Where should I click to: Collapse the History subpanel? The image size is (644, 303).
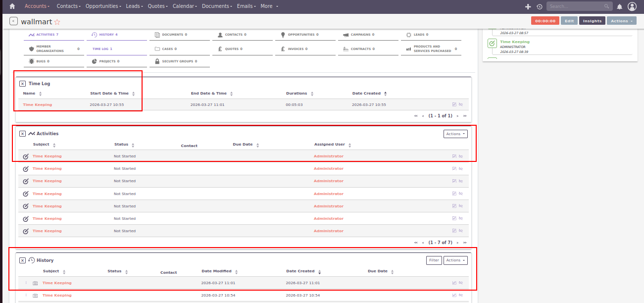coord(22,260)
